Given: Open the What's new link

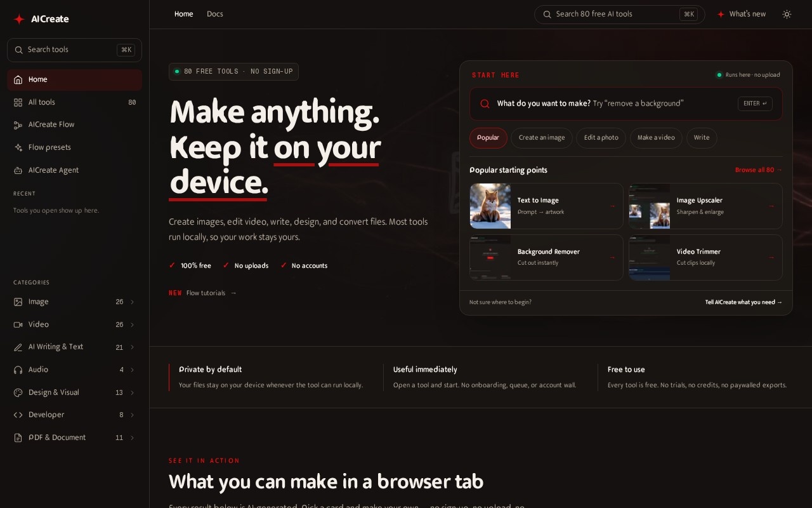Looking at the screenshot, I should coord(741,14).
